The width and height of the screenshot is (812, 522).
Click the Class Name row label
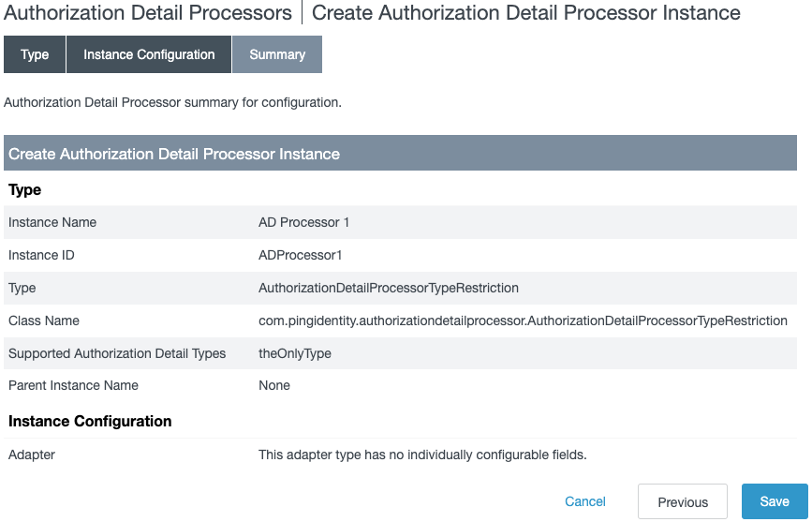point(44,321)
